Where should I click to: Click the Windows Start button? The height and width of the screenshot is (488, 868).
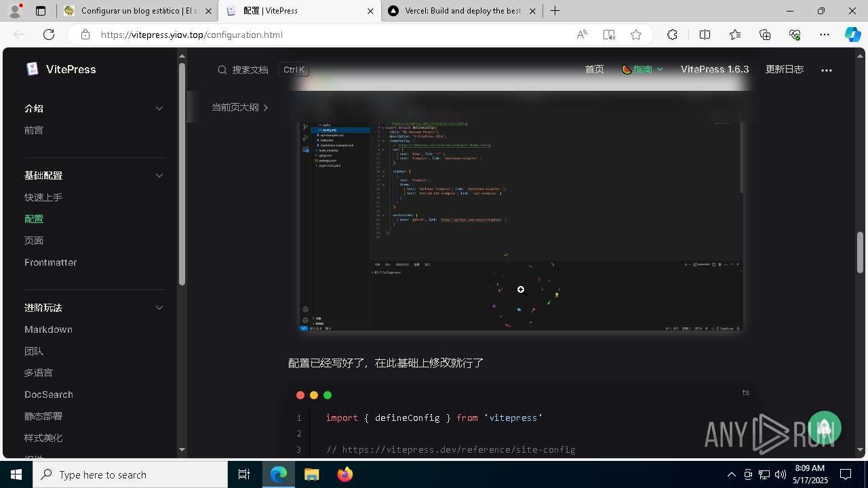tap(16, 474)
